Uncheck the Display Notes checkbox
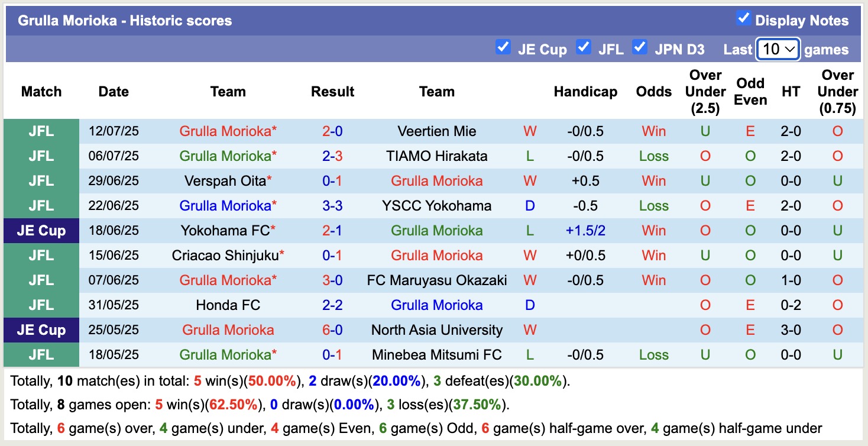 point(743,18)
